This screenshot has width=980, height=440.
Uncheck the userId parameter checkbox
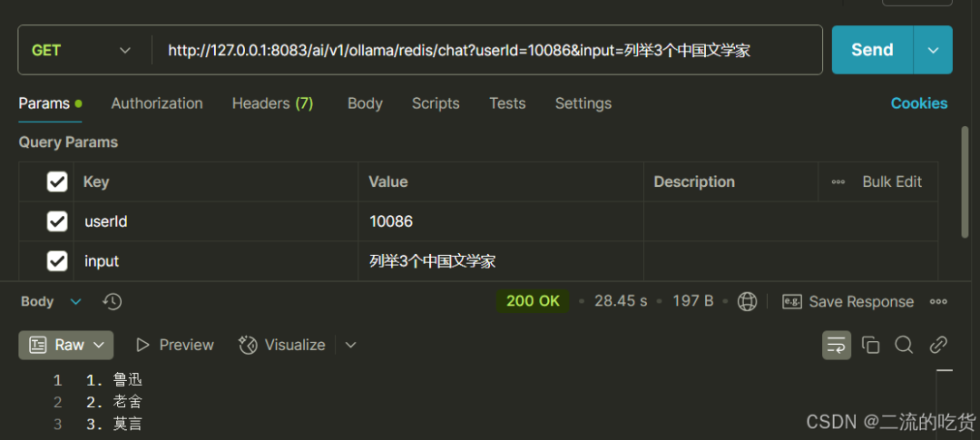[57, 221]
